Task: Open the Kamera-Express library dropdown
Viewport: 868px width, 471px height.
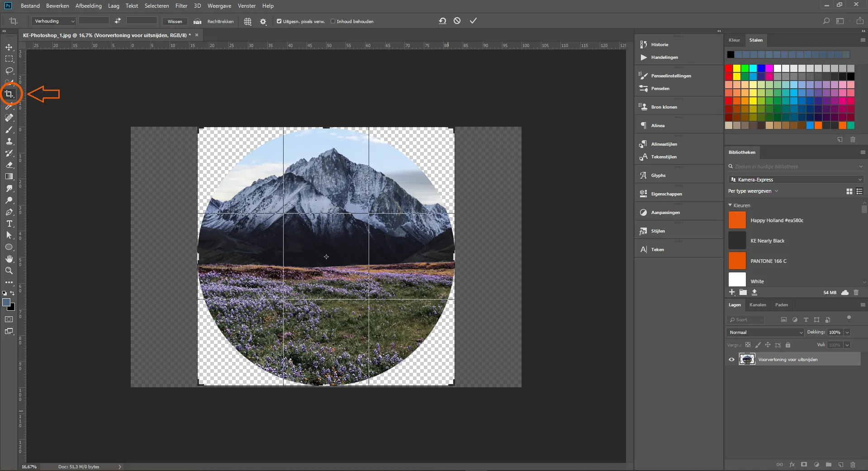Action: (x=796, y=180)
